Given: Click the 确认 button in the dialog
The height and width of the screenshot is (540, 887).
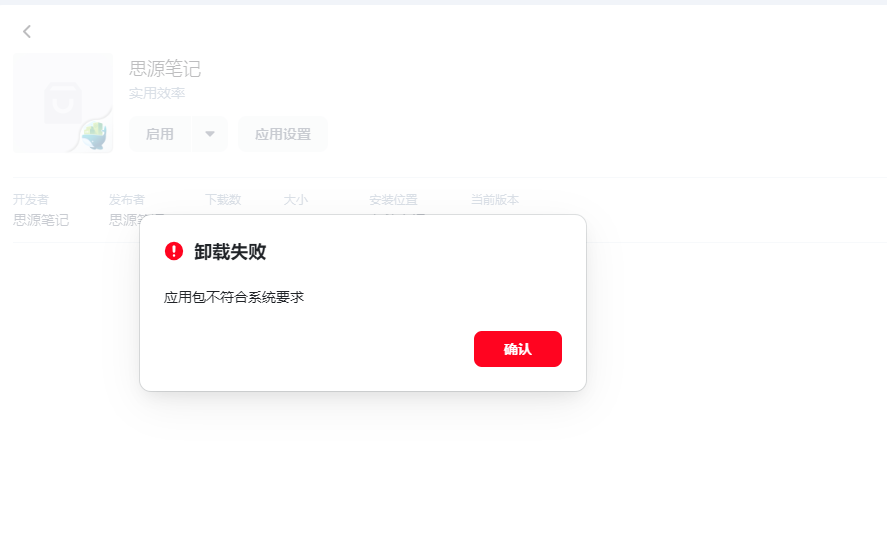Looking at the screenshot, I should click(518, 349).
